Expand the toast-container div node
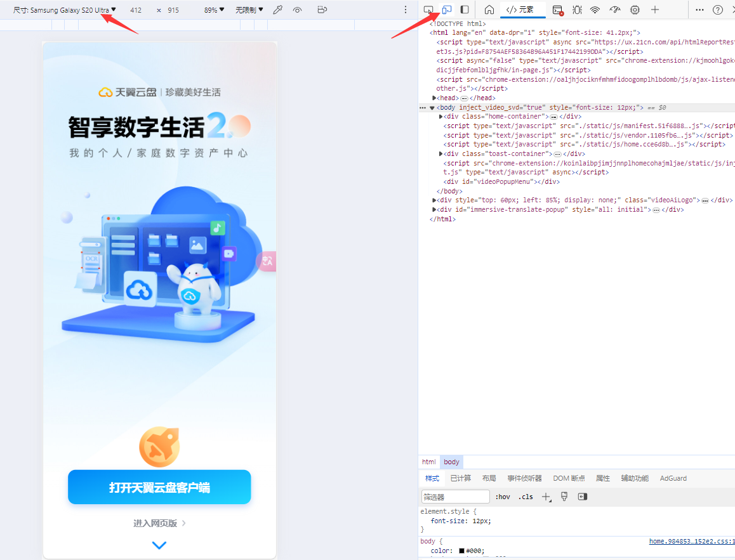 441,153
